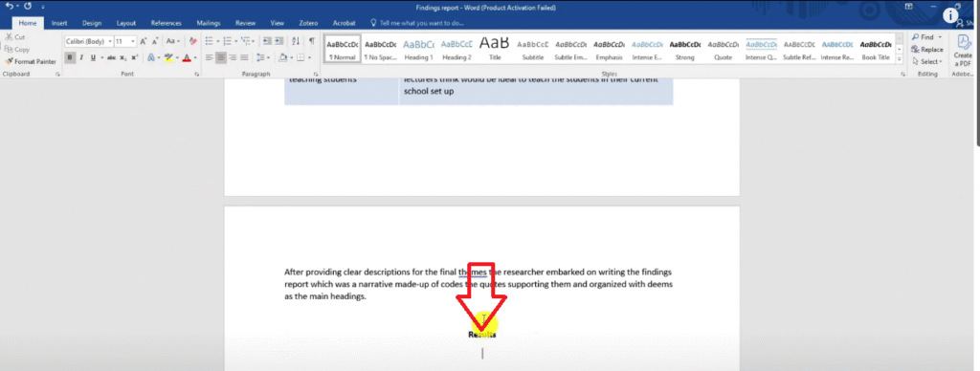Open Line and Paragraph Spacing menu
This screenshot has height=371, width=980.
[x=263, y=57]
